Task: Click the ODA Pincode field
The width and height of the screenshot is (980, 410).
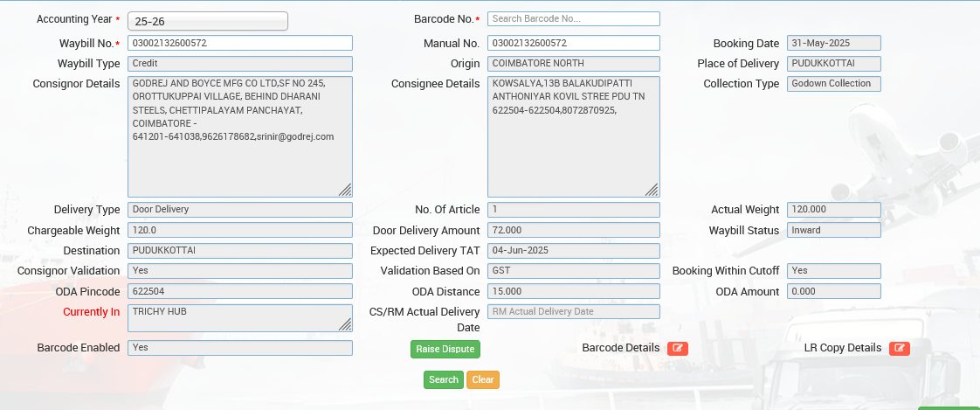Action: (240, 291)
